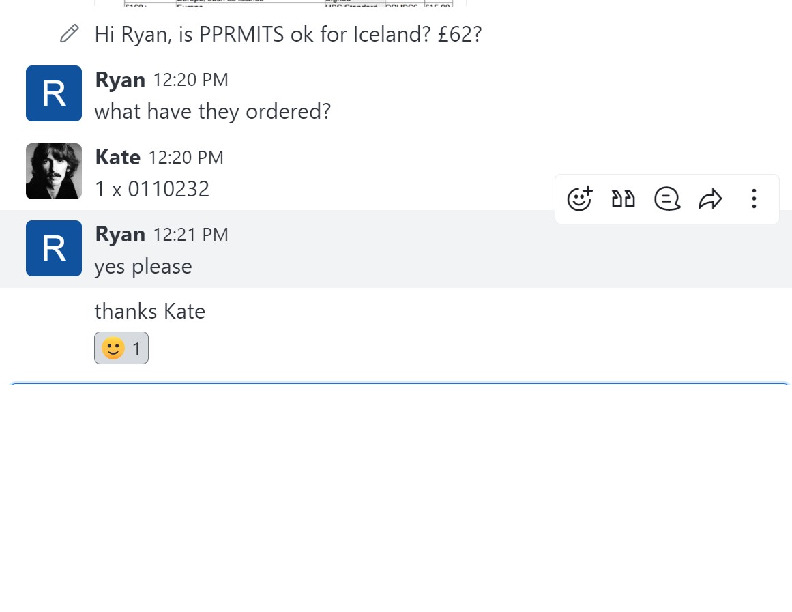This screenshot has width=792, height=612.
Task: Click Ryan's name on 12:21 PM message
Action: (120, 234)
